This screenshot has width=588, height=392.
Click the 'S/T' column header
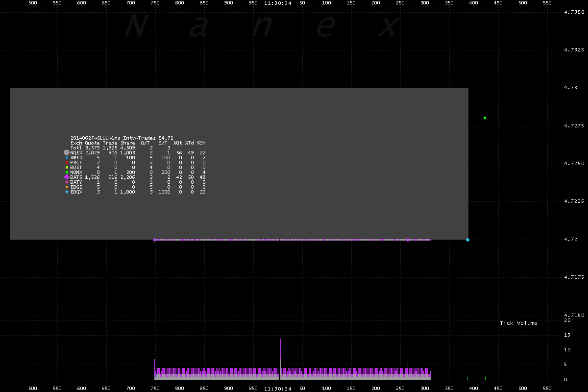pos(163,143)
